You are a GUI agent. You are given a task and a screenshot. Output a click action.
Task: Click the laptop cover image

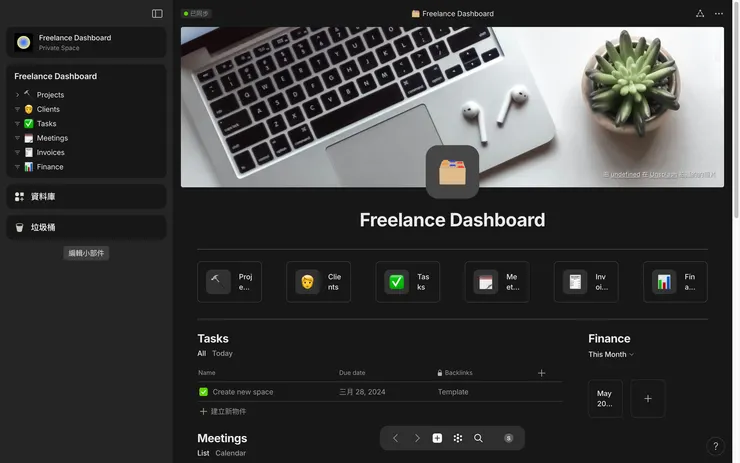pos(452,107)
